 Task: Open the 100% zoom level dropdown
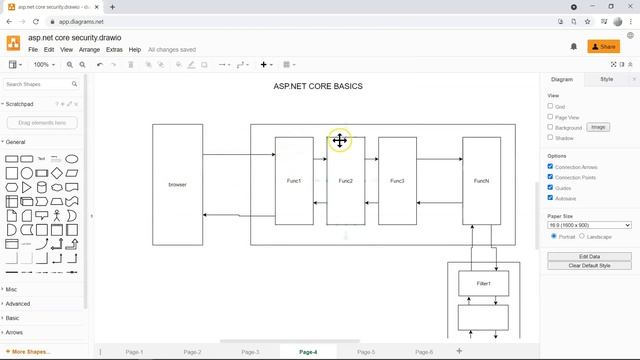[x=44, y=64]
